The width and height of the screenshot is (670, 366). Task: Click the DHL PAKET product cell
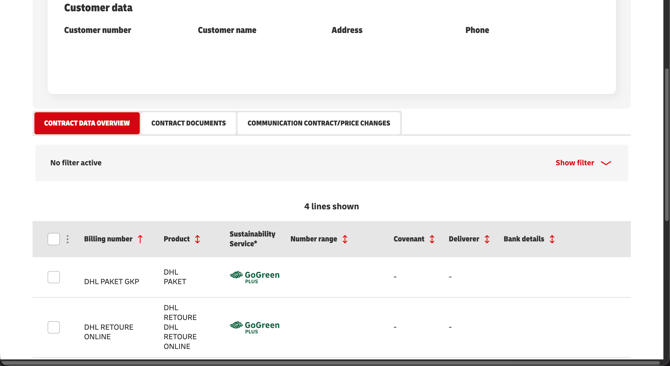click(175, 277)
